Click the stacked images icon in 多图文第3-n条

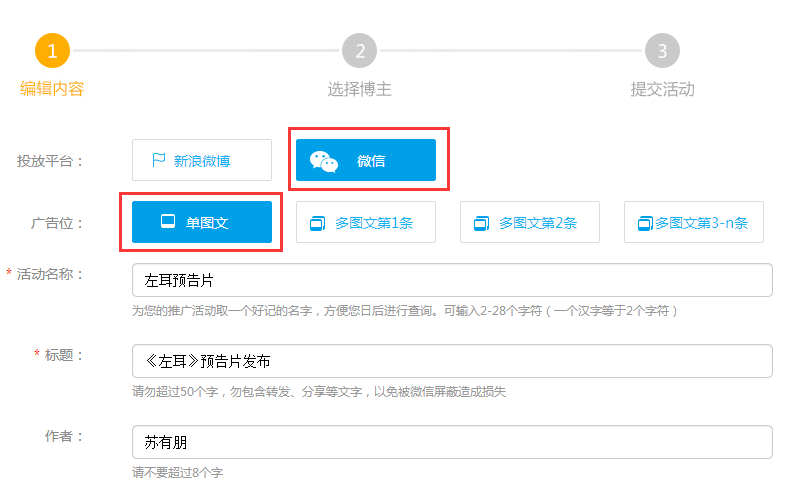[645, 223]
